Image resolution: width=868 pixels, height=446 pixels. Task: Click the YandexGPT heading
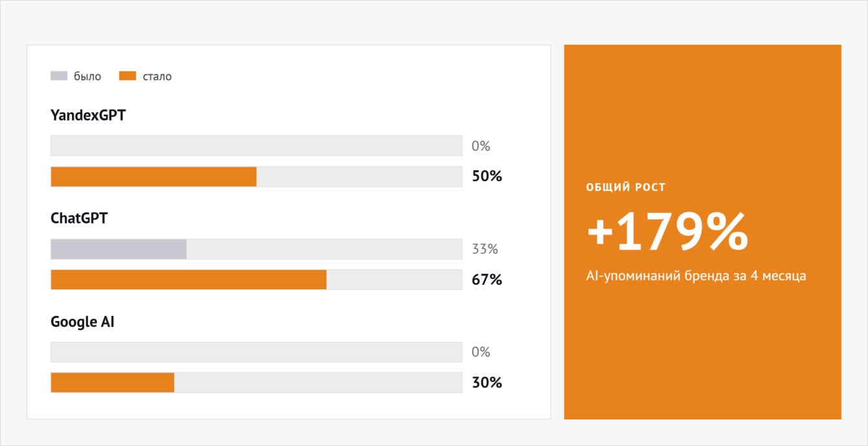pos(88,115)
